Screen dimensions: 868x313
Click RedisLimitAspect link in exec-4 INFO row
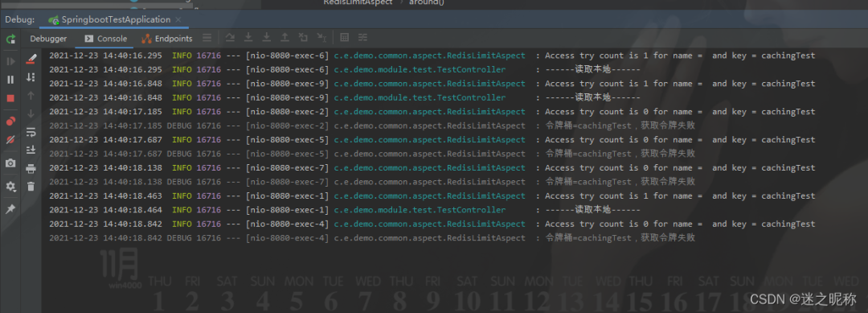(429, 224)
